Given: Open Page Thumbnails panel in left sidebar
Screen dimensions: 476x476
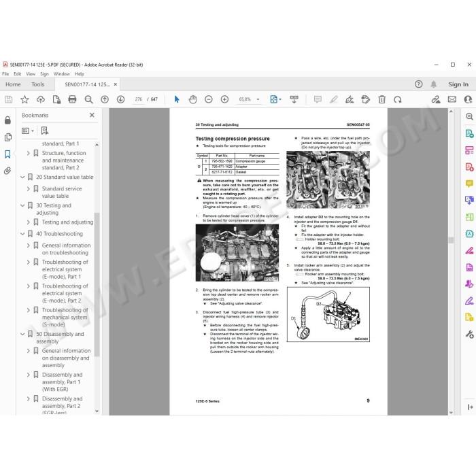Looking at the screenshot, I should (8, 137).
